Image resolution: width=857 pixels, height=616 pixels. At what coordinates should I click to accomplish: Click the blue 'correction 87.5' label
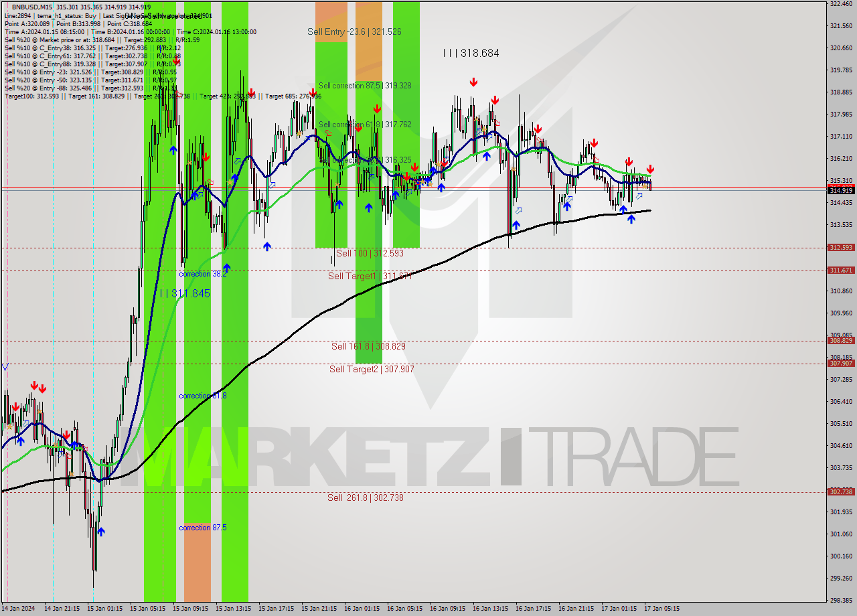(203, 528)
